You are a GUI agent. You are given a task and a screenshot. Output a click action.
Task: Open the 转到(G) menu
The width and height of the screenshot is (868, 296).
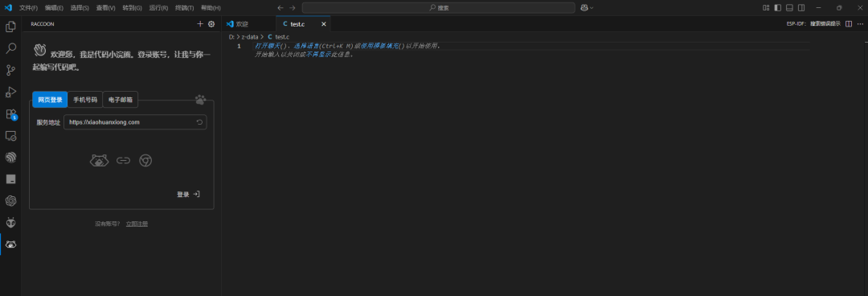pos(133,8)
